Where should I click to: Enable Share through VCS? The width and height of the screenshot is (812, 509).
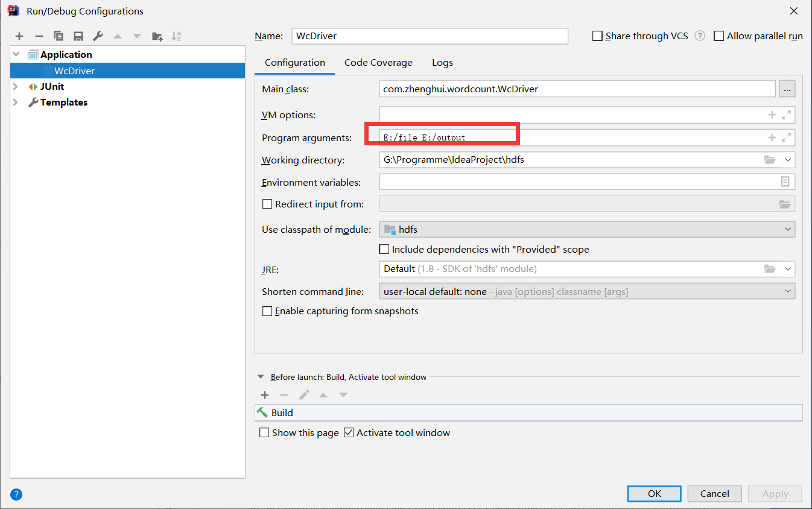[597, 36]
